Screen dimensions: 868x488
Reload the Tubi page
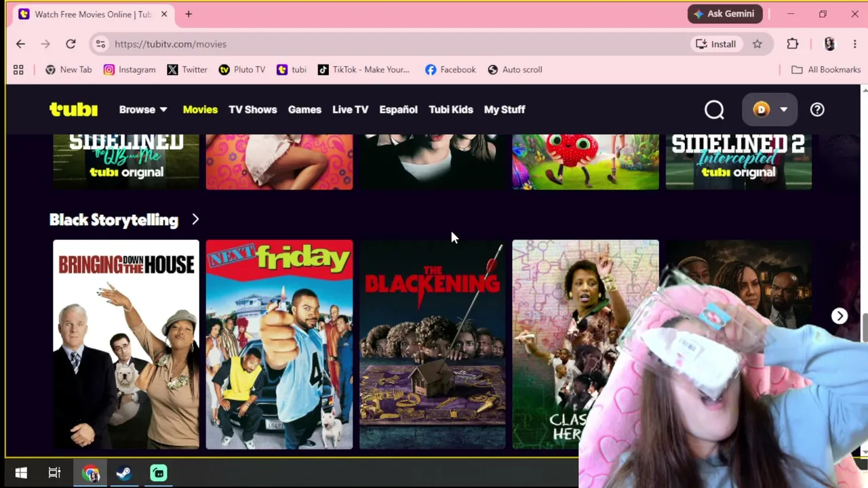tap(71, 44)
